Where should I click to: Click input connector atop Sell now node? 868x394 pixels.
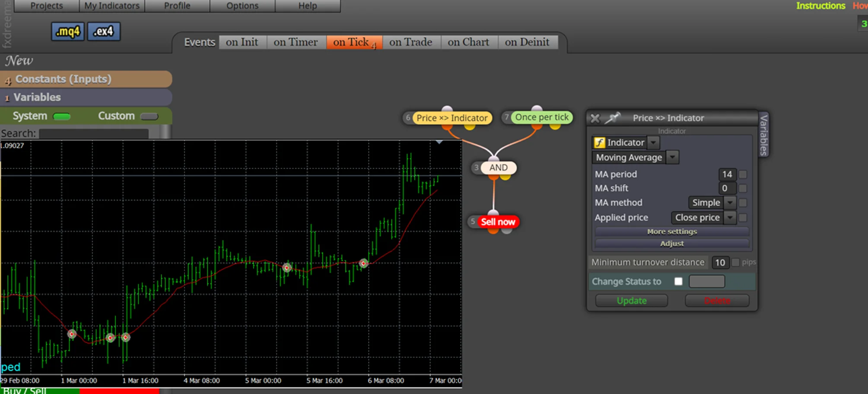(x=493, y=213)
